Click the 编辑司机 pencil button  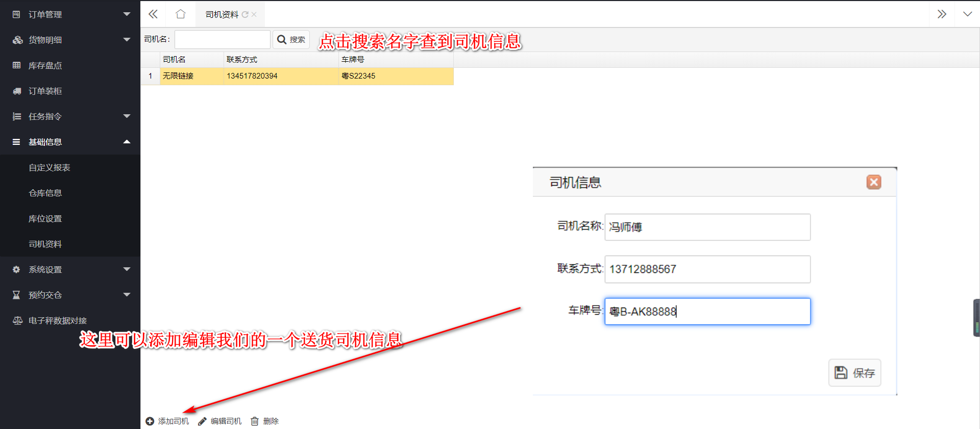click(220, 421)
